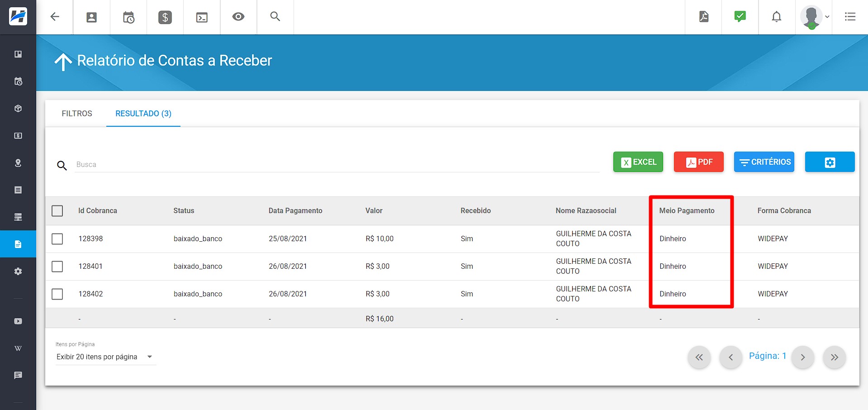Viewport: 868px width, 410px height.
Task: Click the blue gear settings button
Action: [x=830, y=162]
